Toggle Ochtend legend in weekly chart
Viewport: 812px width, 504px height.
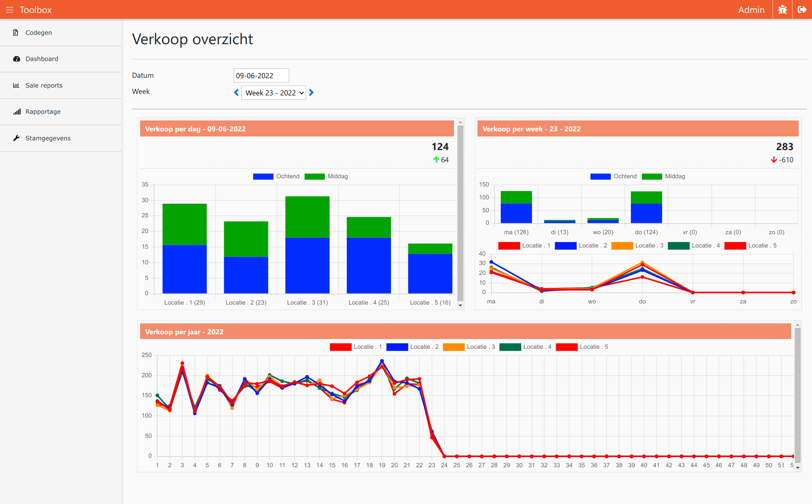point(614,176)
